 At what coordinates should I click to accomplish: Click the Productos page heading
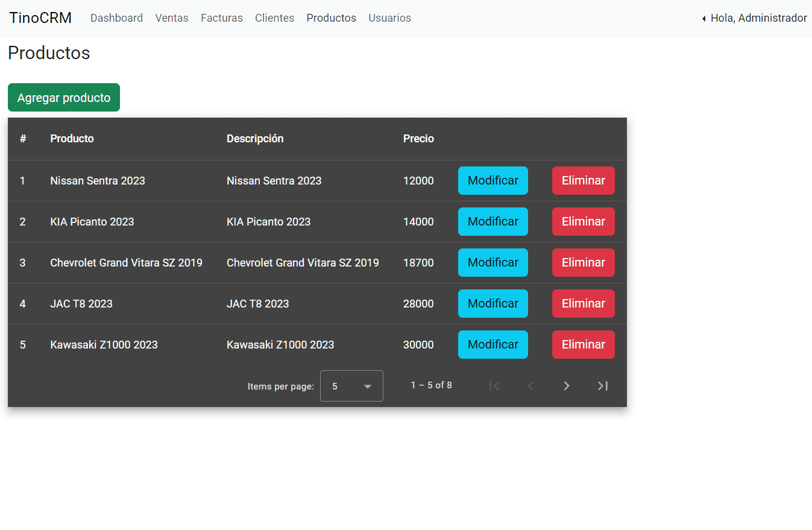point(49,53)
